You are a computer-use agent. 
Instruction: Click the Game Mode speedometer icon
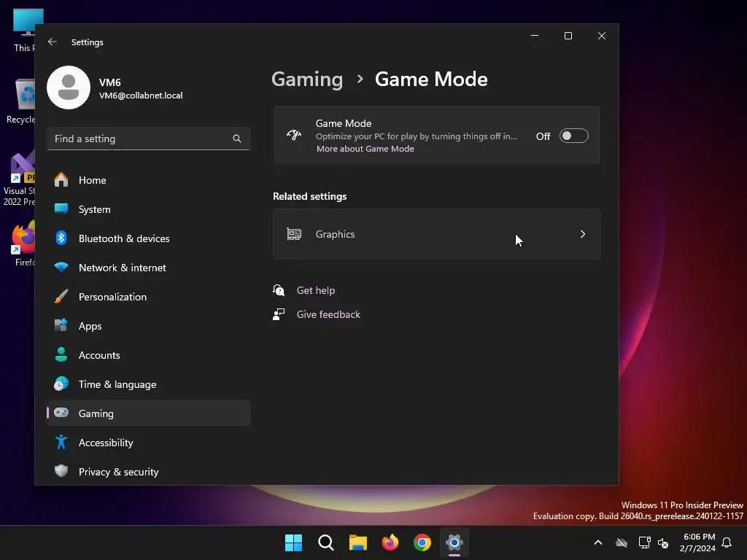click(294, 135)
